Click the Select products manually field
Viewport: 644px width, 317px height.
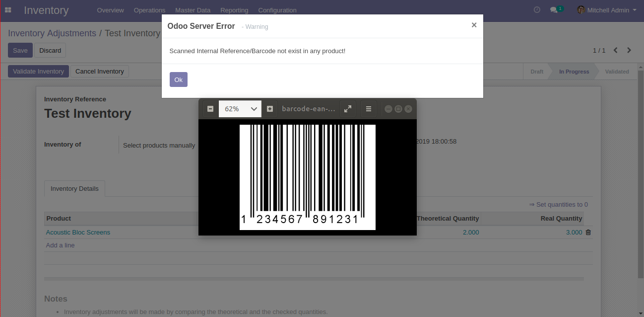(x=159, y=145)
